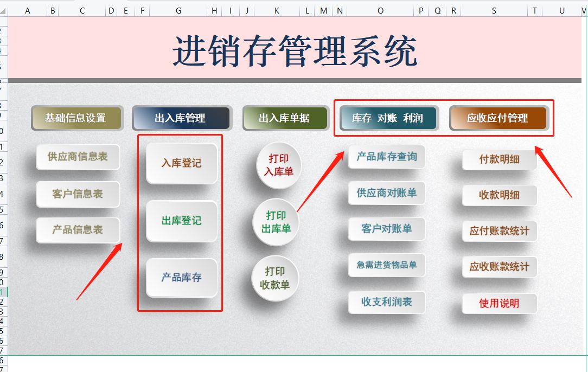Open 使用说明 instructions page
Screen dimensions: 588x372
tap(499, 303)
